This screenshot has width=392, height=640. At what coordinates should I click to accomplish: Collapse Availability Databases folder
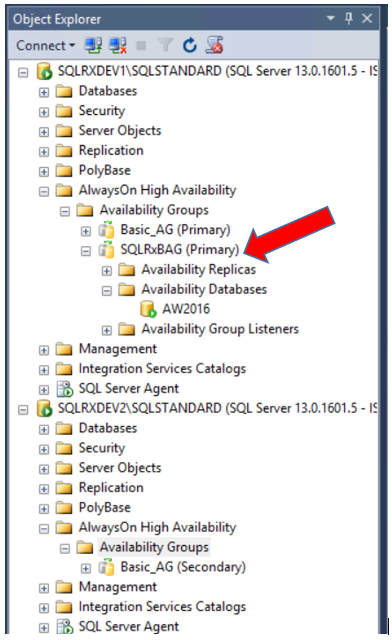(x=107, y=291)
